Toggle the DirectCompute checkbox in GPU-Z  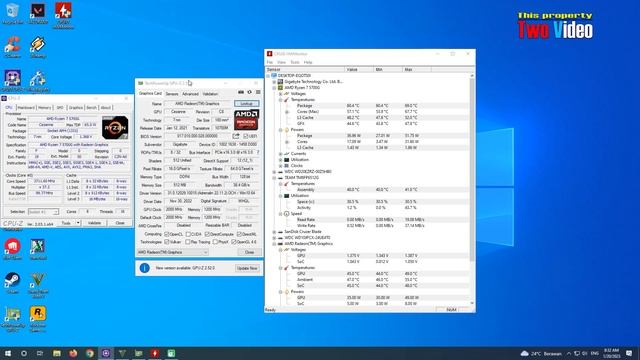207,234
